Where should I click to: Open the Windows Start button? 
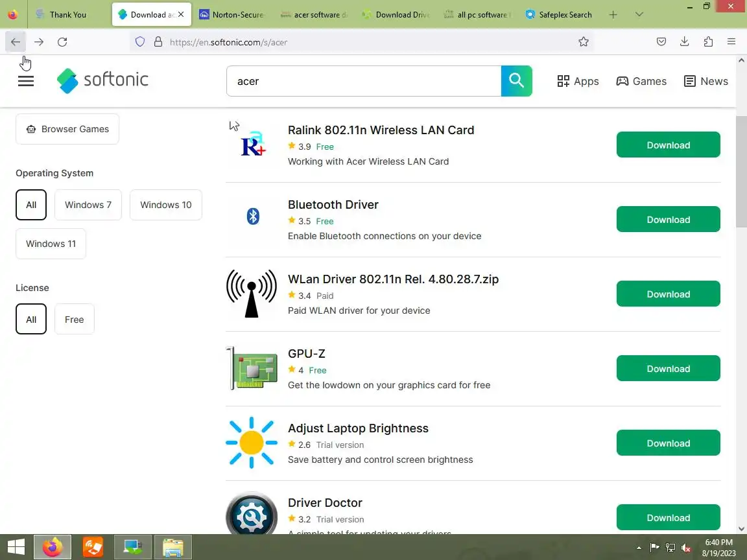coord(16,547)
